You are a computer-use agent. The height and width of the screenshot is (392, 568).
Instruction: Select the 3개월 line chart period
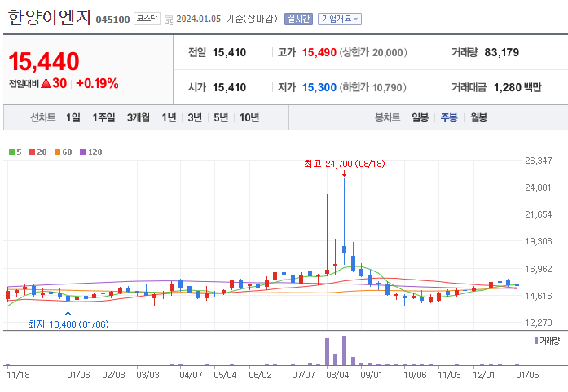click(x=139, y=117)
